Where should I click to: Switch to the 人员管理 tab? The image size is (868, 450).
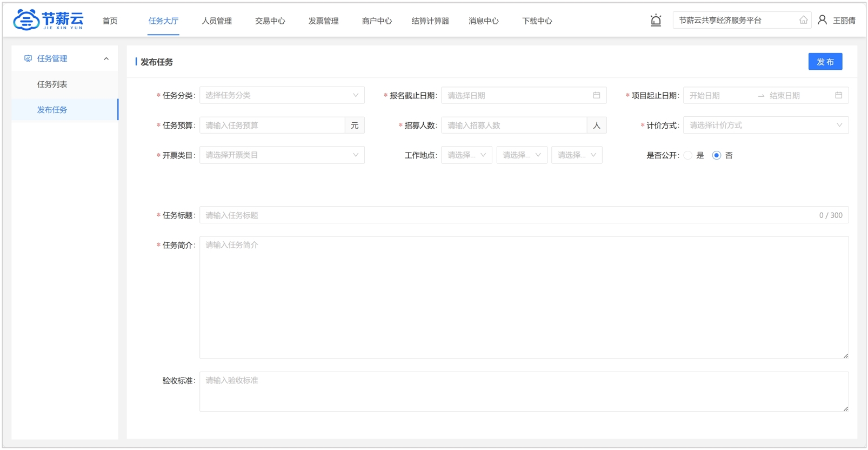[x=217, y=21]
